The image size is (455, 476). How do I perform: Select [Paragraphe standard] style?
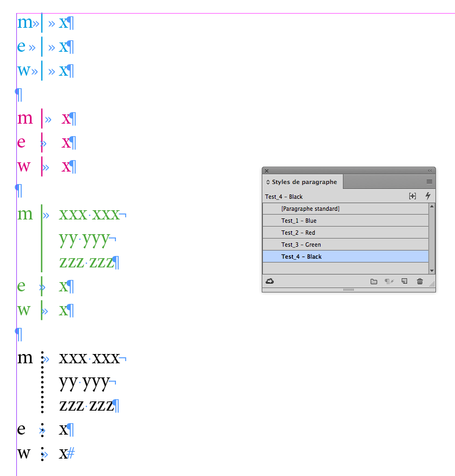click(346, 209)
